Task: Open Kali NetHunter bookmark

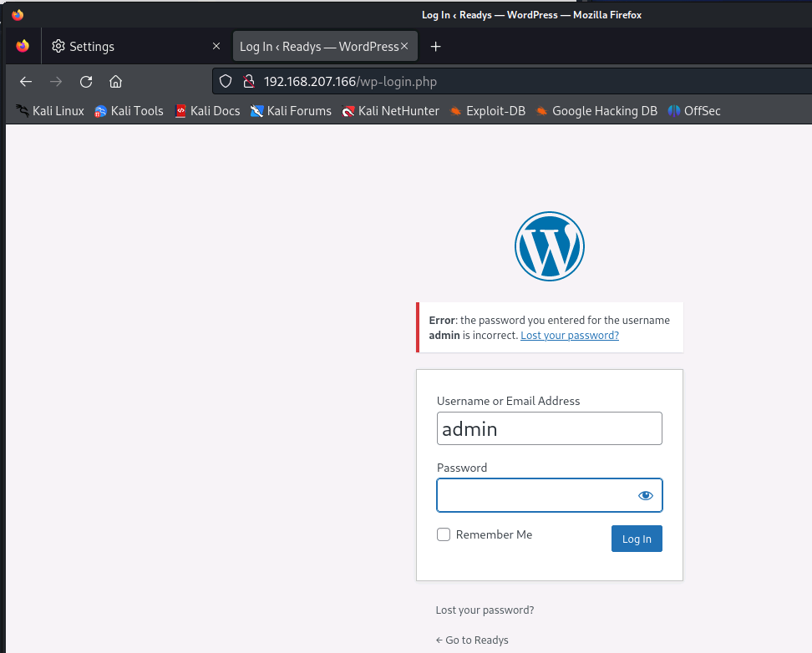Action: coord(390,111)
